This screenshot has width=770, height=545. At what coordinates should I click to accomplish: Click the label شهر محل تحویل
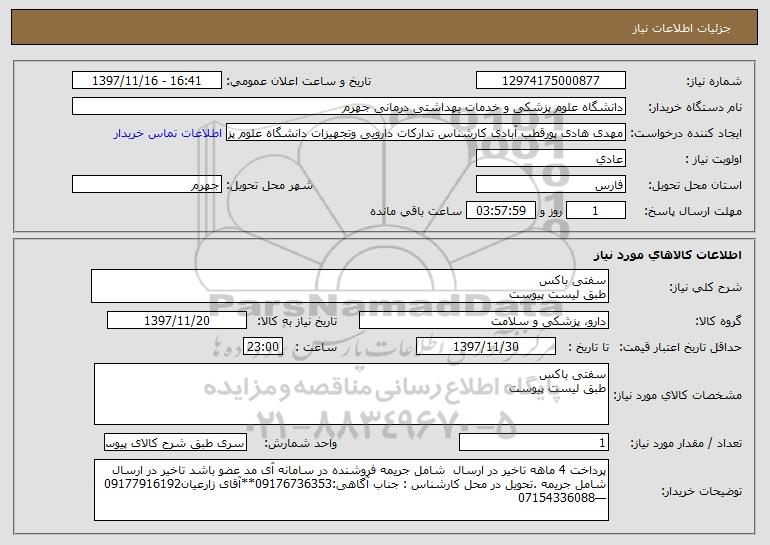[270, 185]
